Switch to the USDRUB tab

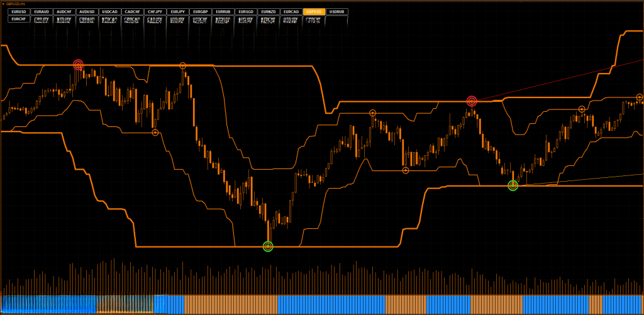click(337, 12)
